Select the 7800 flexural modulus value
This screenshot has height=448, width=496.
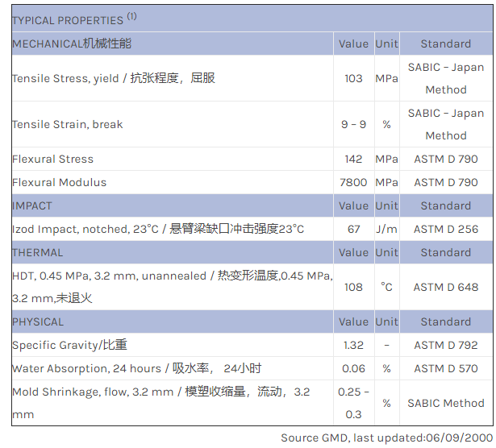pyautogui.click(x=353, y=182)
